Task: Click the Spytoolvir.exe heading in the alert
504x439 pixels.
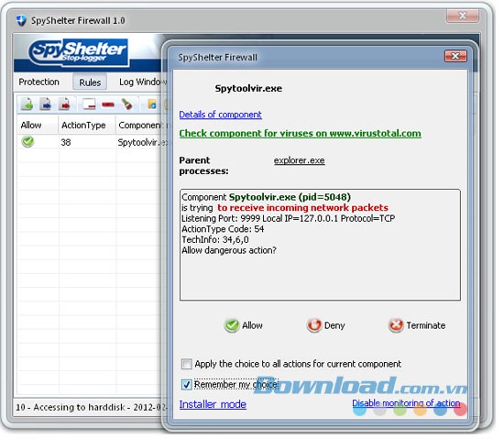Action: tap(248, 88)
